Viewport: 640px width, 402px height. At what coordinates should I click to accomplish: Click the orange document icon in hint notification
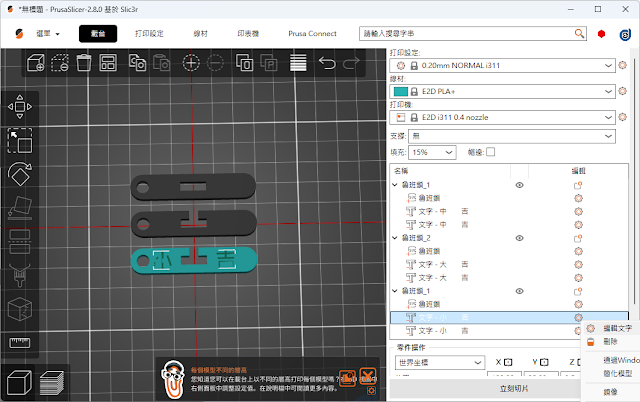click(347, 378)
